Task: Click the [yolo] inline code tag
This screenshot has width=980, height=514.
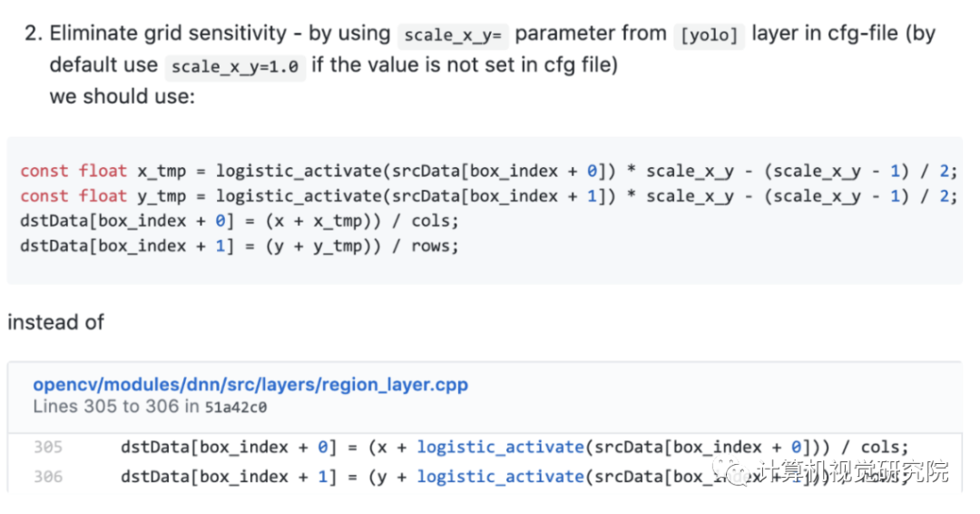Action: (709, 35)
